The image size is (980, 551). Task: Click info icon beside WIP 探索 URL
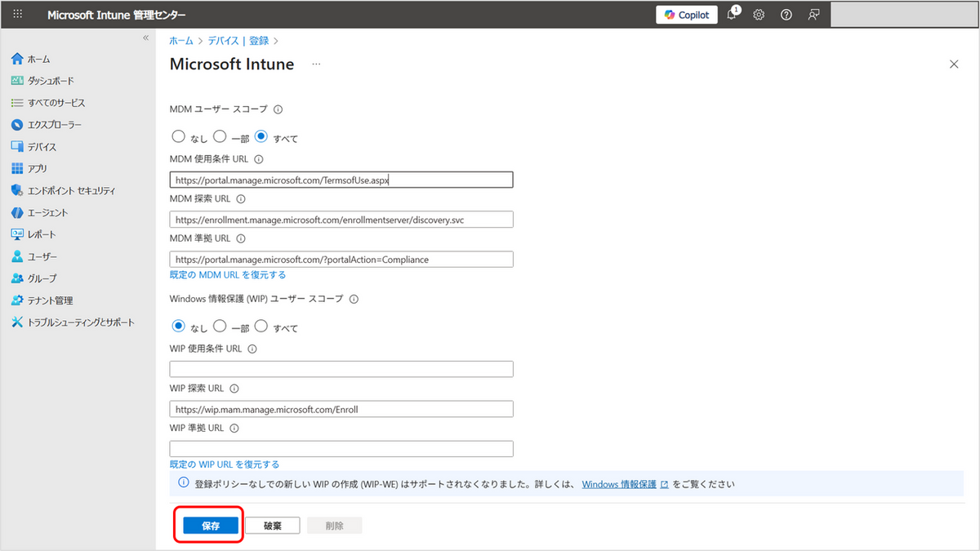pyautogui.click(x=234, y=389)
